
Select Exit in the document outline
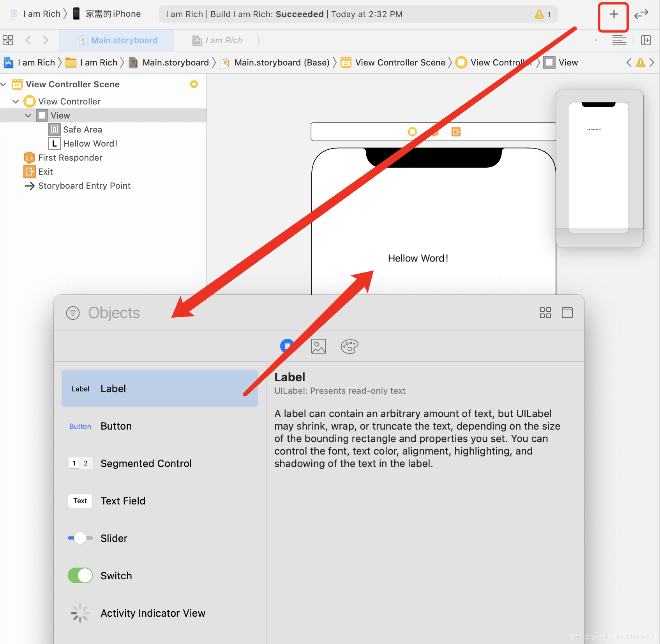click(x=103, y=172)
